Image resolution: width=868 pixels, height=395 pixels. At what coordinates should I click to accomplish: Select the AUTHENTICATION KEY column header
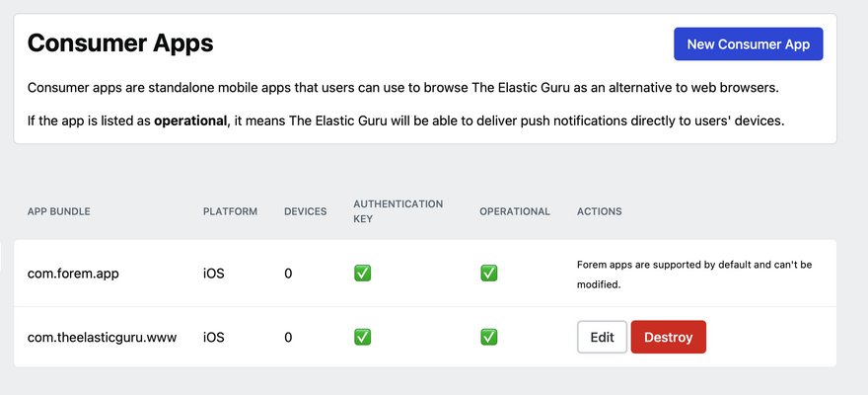[398, 211]
